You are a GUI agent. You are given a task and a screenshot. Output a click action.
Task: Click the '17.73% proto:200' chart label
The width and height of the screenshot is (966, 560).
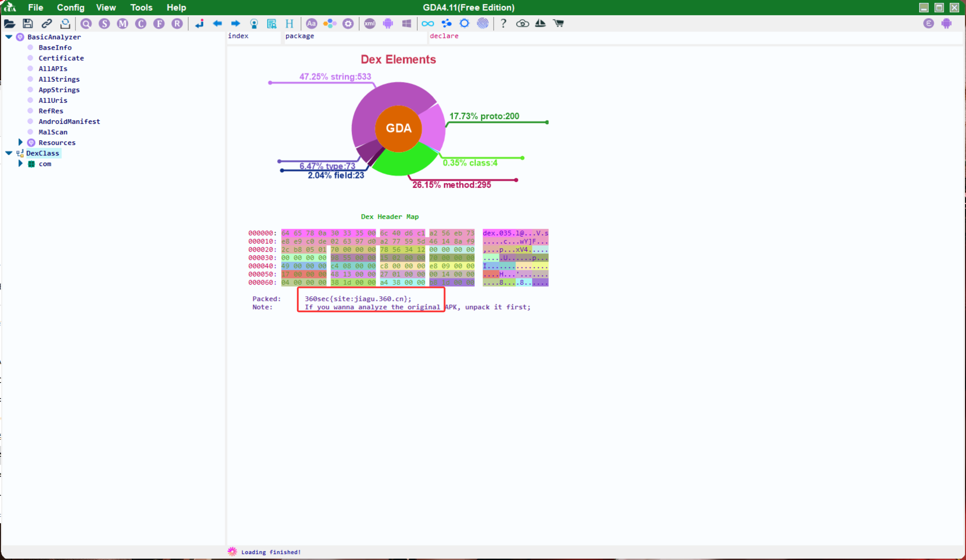tap(484, 116)
